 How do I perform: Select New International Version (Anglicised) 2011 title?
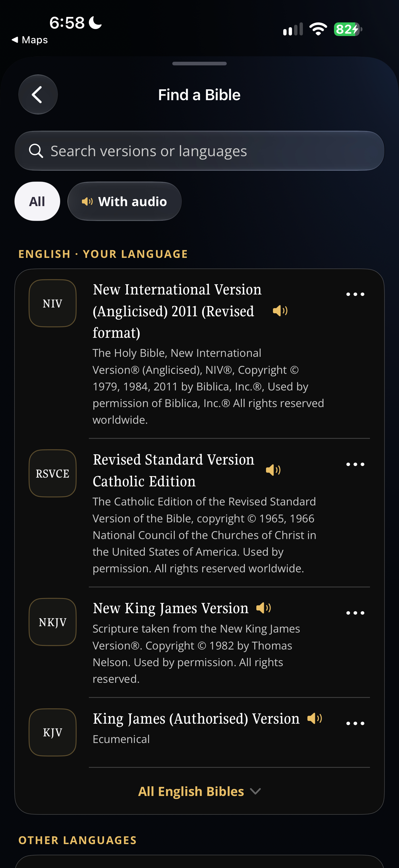point(177,311)
